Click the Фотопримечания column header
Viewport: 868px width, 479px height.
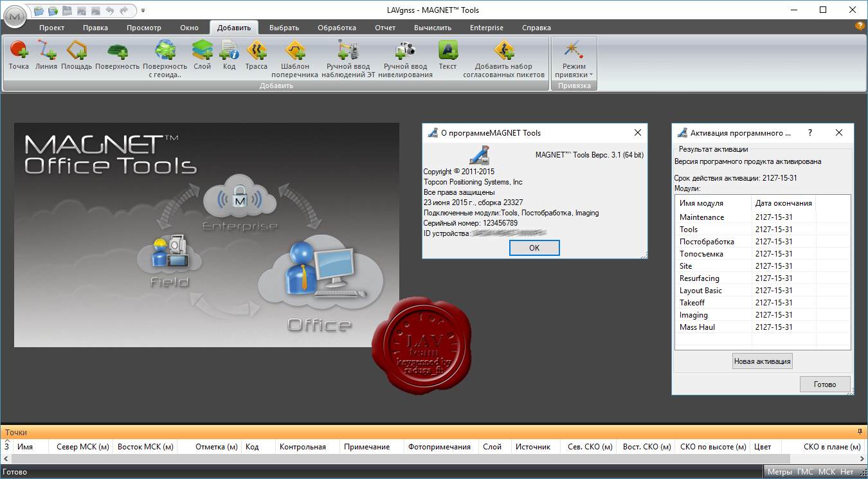(442, 447)
